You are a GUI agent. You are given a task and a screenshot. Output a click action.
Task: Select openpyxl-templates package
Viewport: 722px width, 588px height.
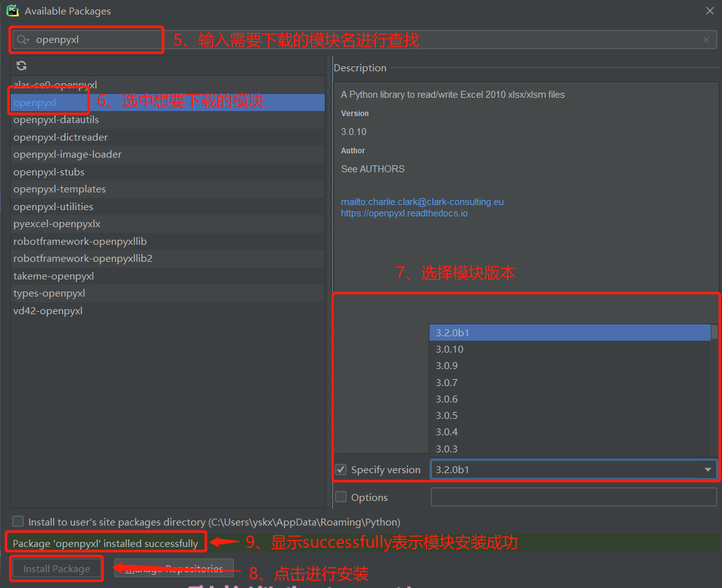[168, 189]
